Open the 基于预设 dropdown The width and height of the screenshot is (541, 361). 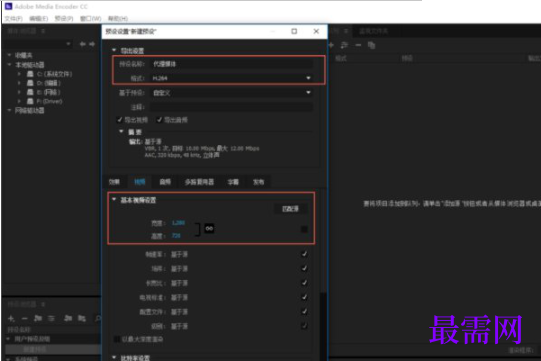click(232, 92)
